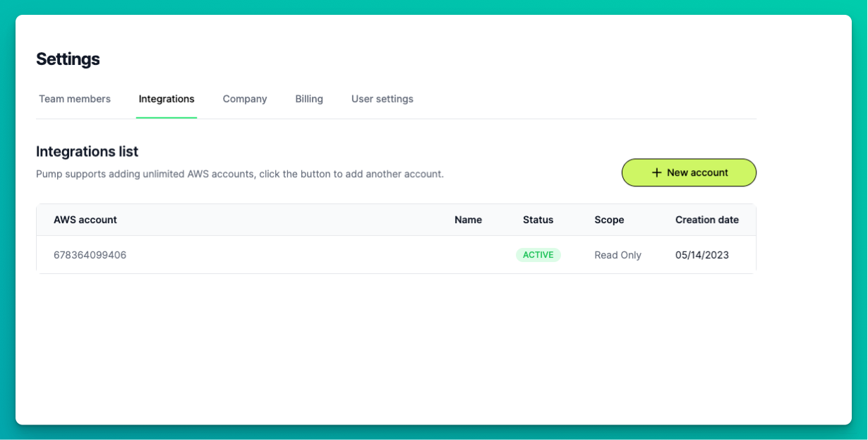The width and height of the screenshot is (868, 440).
Task: Click the Creation date column header
Action: (707, 220)
